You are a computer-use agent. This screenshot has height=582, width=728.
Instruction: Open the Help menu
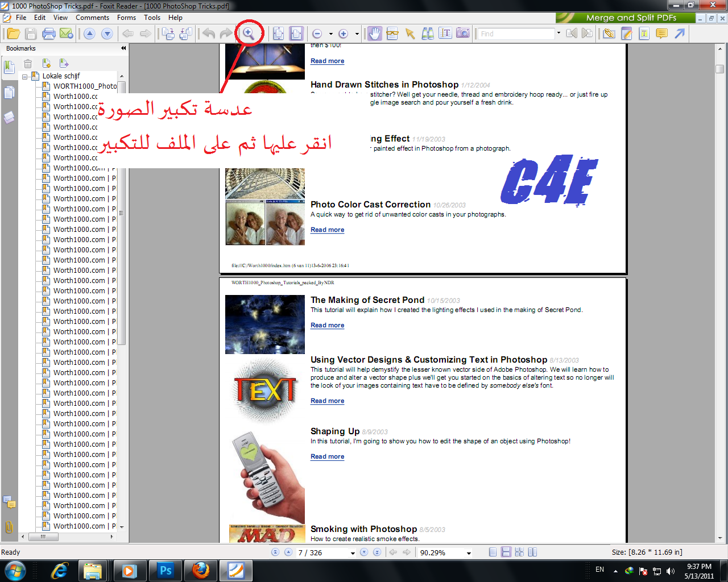coord(175,18)
